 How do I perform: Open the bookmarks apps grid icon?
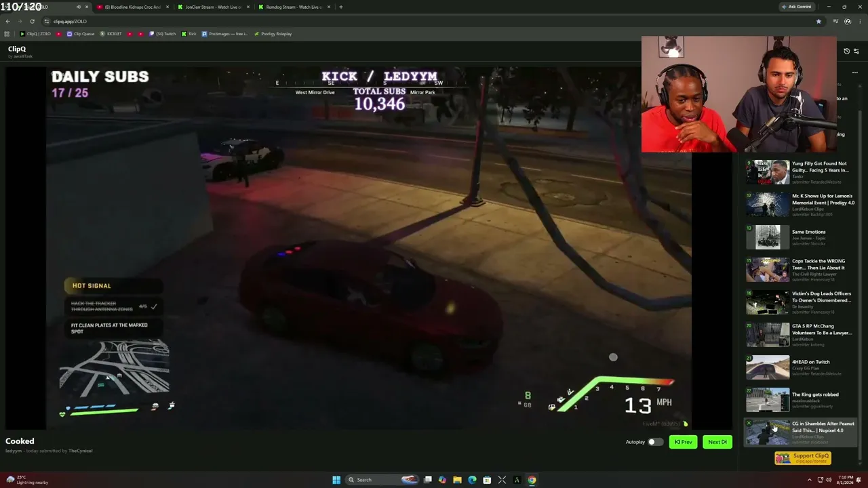coord(7,34)
